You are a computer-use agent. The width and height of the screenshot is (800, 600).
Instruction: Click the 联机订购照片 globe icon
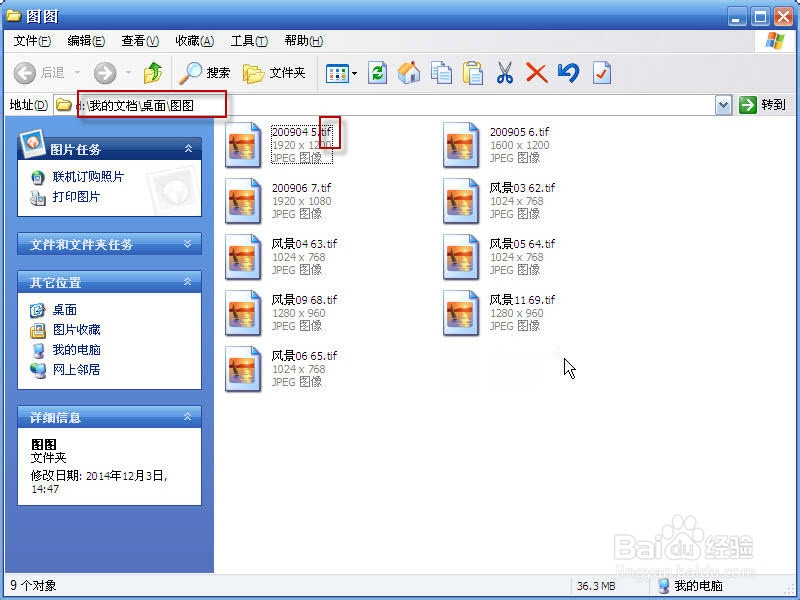pyautogui.click(x=37, y=178)
